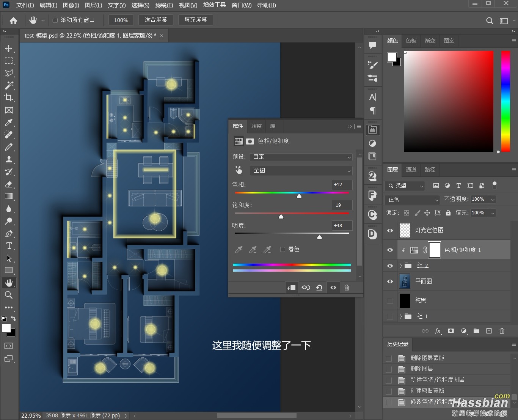Click the 填充屏幕 button
The width and height of the screenshot is (518, 420).
point(196,20)
